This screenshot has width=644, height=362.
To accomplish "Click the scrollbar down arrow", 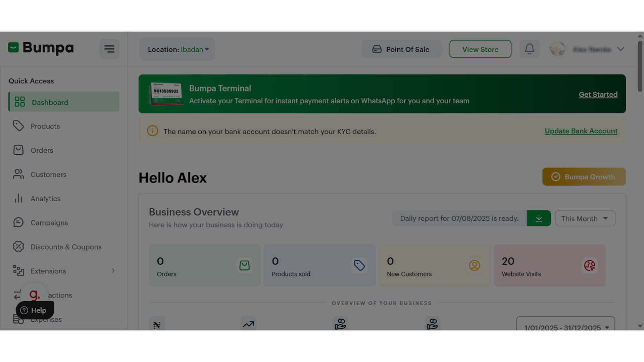I will click(640, 326).
